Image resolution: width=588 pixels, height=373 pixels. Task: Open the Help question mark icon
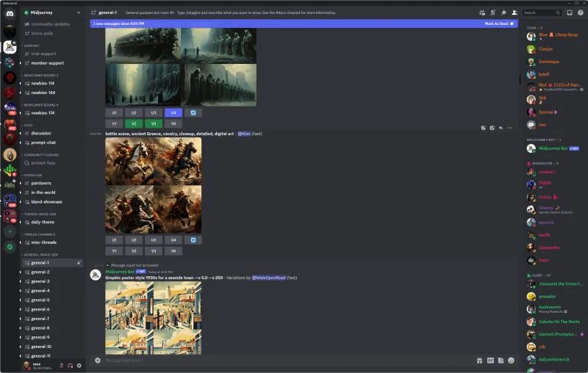(580, 12)
